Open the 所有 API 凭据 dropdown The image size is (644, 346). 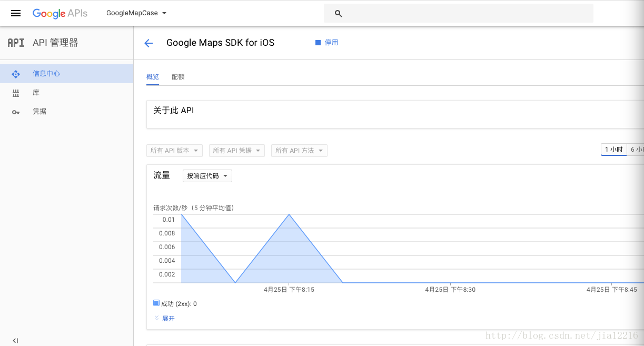(236, 151)
